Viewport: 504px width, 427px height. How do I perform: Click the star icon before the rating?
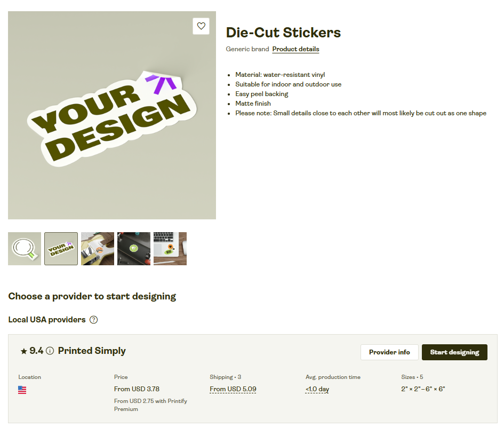23,351
